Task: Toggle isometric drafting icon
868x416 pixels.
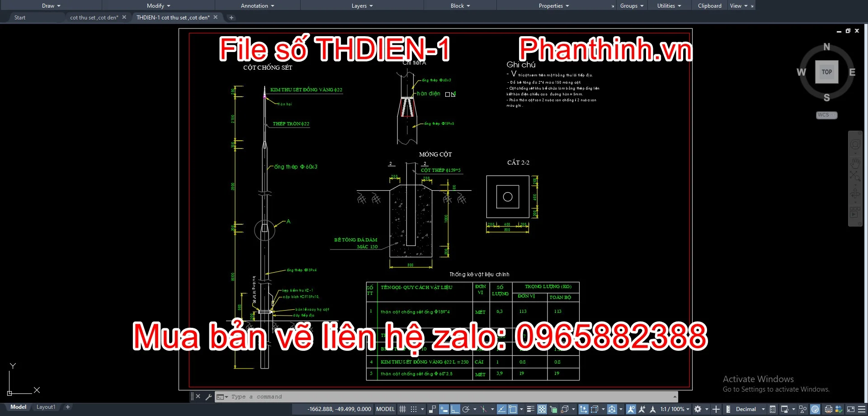Action: tap(483, 409)
